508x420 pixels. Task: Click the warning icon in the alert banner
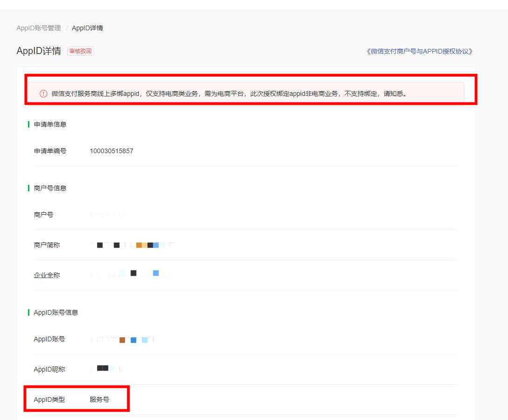[43, 94]
